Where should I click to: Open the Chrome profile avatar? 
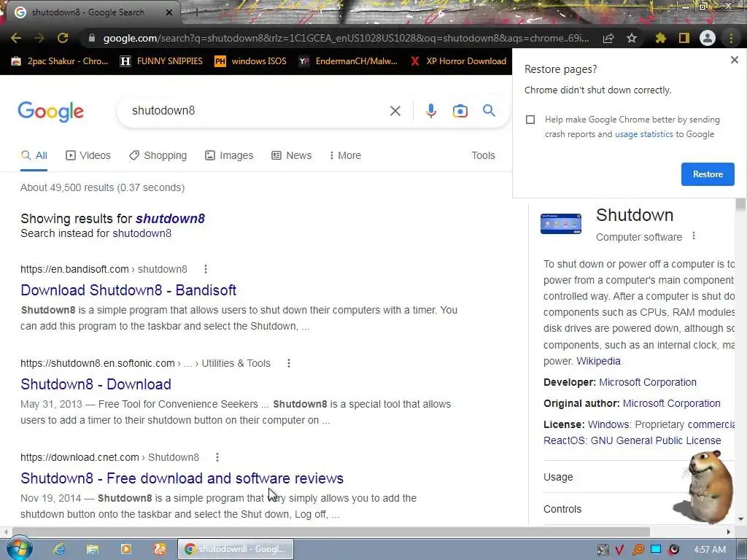tap(708, 38)
